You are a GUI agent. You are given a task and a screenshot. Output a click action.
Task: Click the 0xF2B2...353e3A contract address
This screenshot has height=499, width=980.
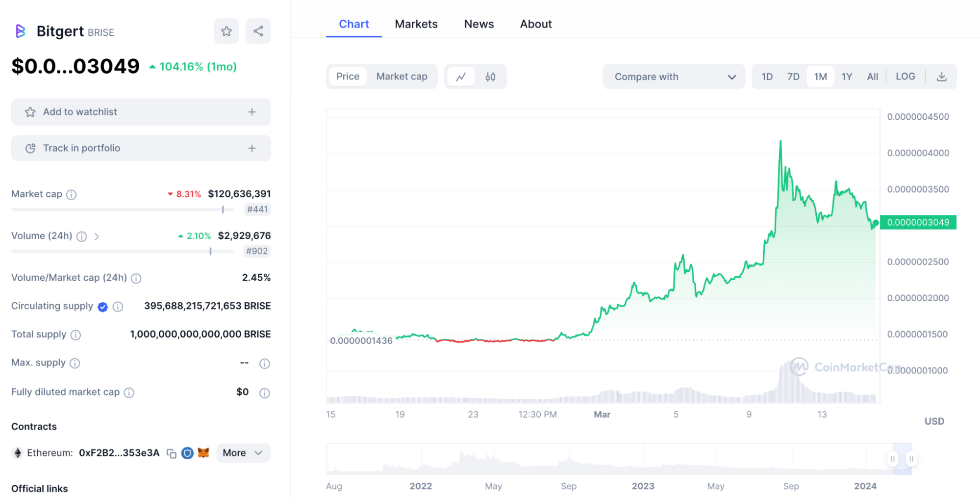pos(119,453)
